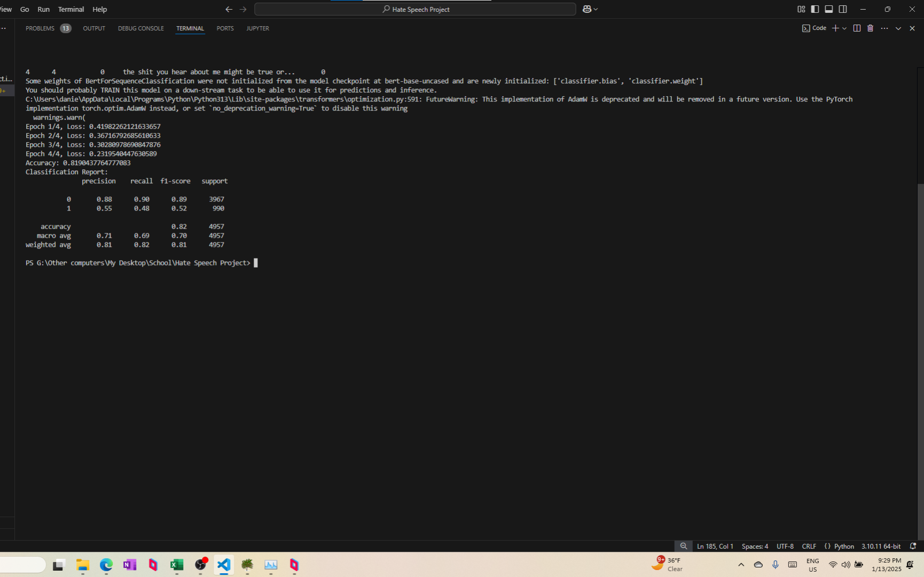Viewport: 924px width, 577px height.
Task: Open the launch profile dropdown arrow
Action: 844,28
